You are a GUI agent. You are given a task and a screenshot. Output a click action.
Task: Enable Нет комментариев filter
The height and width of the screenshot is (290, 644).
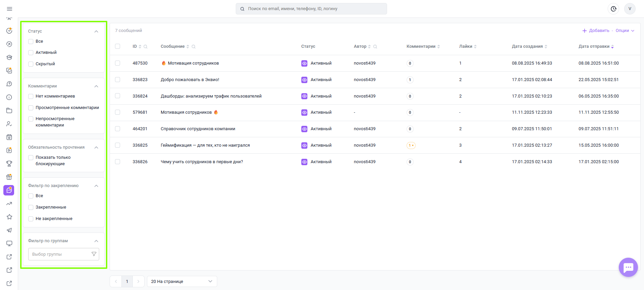pos(31,96)
